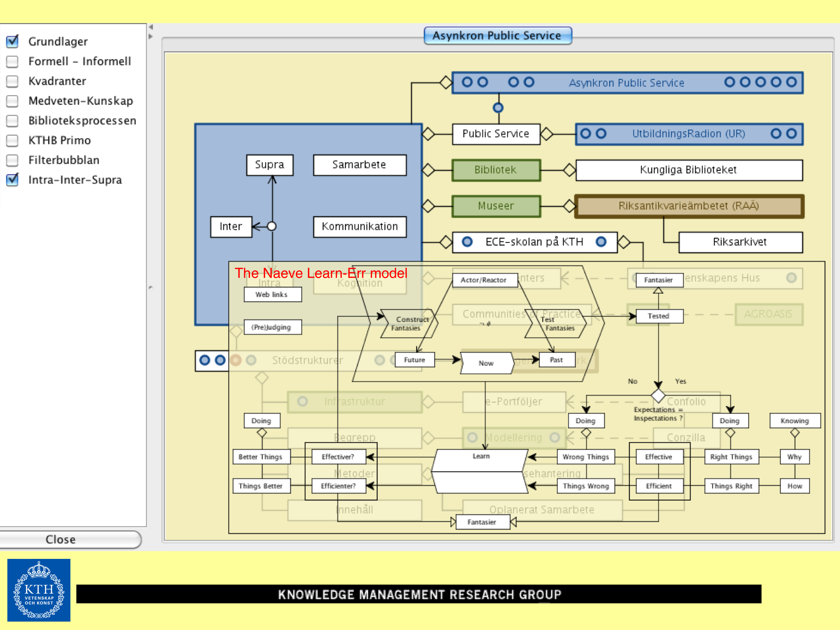The image size is (840, 630).
Task: Expand sidebar with right-pointing arrow
Action: coord(151,36)
